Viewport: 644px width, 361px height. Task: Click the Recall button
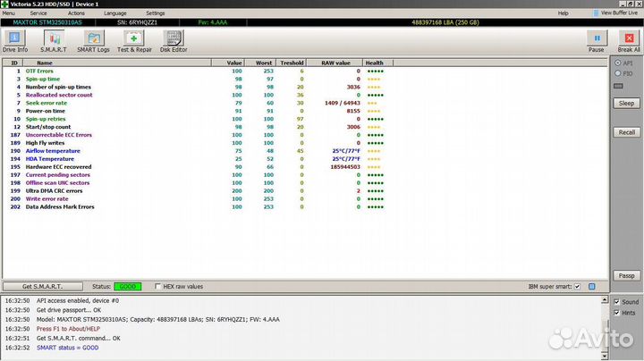(x=626, y=131)
